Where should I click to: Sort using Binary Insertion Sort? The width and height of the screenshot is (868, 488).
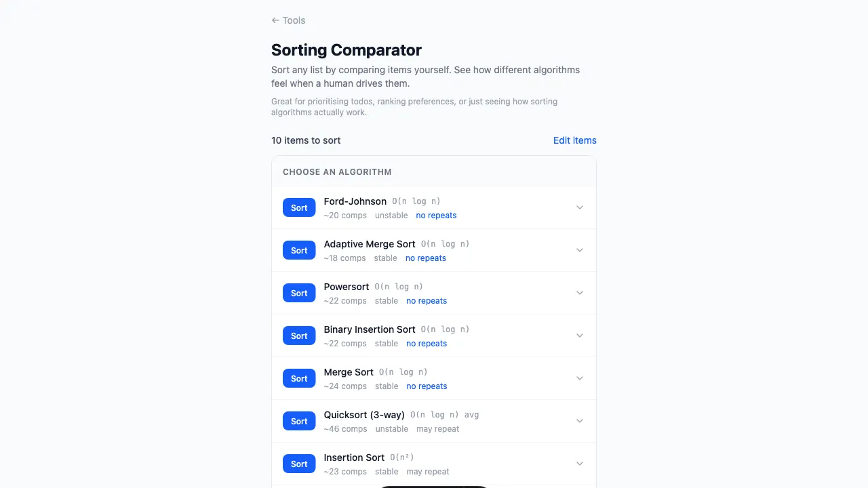pos(299,335)
